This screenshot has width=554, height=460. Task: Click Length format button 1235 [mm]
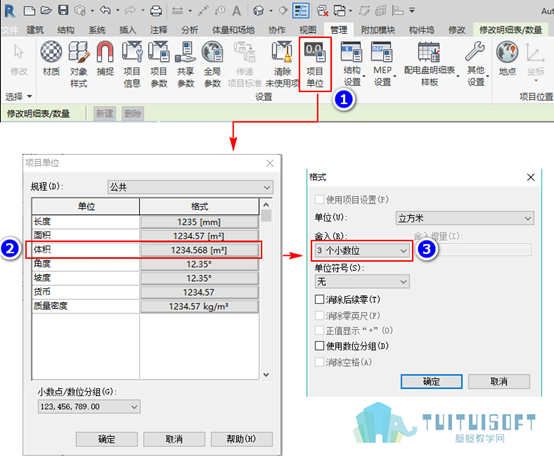pyautogui.click(x=199, y=222)
